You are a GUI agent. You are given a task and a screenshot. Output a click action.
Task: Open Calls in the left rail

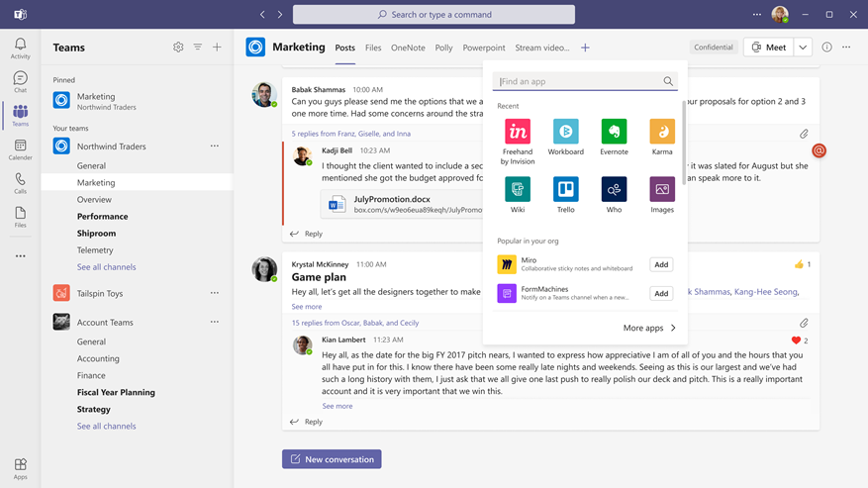tap(20, 183)
